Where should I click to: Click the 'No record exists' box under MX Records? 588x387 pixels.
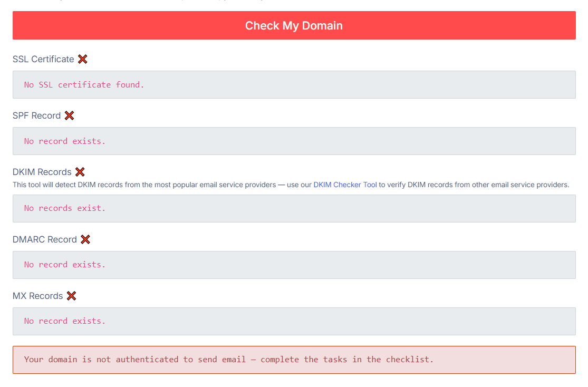coord(294,321)
